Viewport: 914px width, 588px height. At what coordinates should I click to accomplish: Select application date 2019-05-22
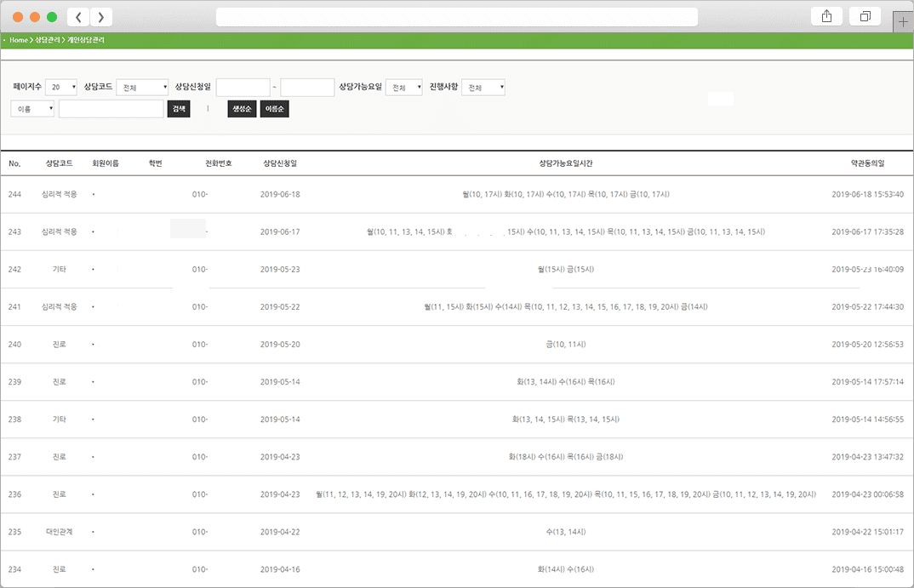[280, 307]
